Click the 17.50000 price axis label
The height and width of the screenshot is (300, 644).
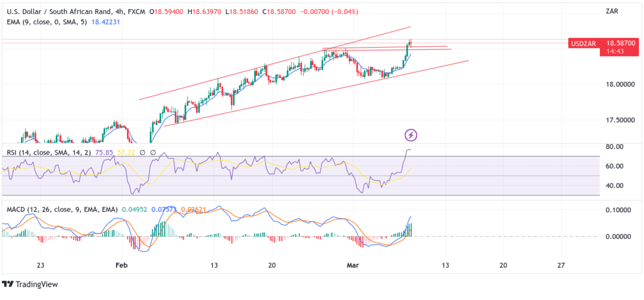point(620,120)
